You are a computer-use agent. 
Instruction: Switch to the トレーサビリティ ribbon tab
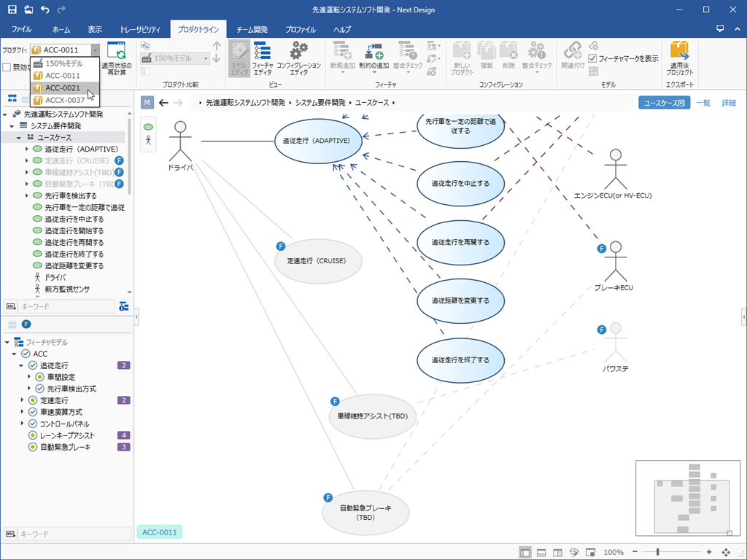[x=139, y=30]
